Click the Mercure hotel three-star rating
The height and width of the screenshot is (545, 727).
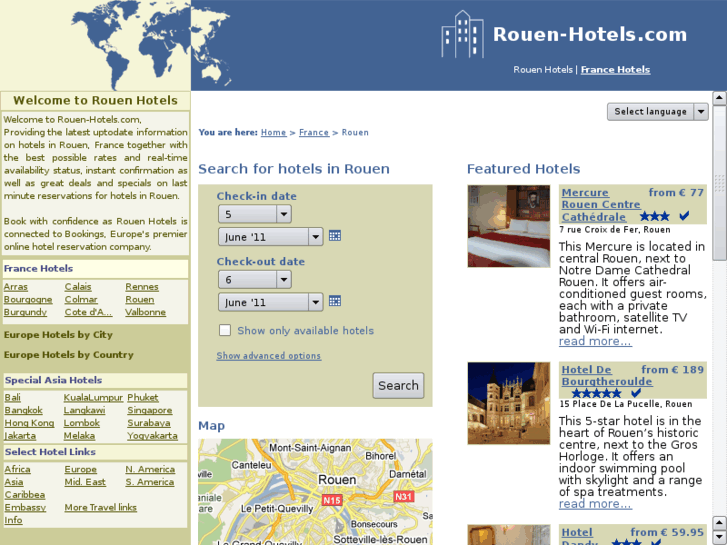click(x=655, y=216)
